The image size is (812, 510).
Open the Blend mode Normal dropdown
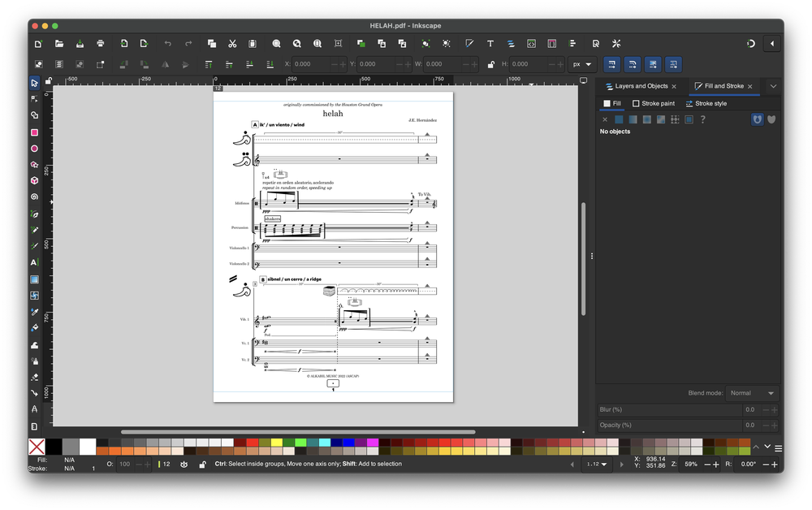(x=752, y=394)
